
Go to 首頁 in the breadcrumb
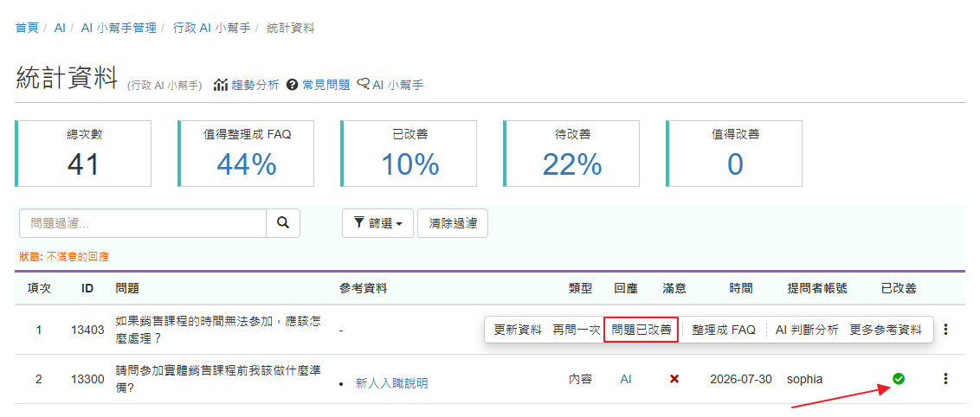pyautogui.click(x=27, y=28)
